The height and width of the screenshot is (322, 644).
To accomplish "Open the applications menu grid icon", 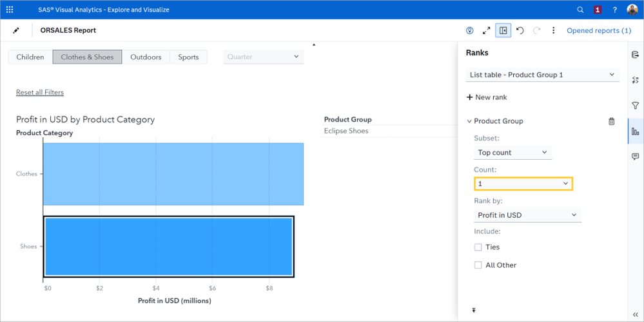I will coord(9,10).
